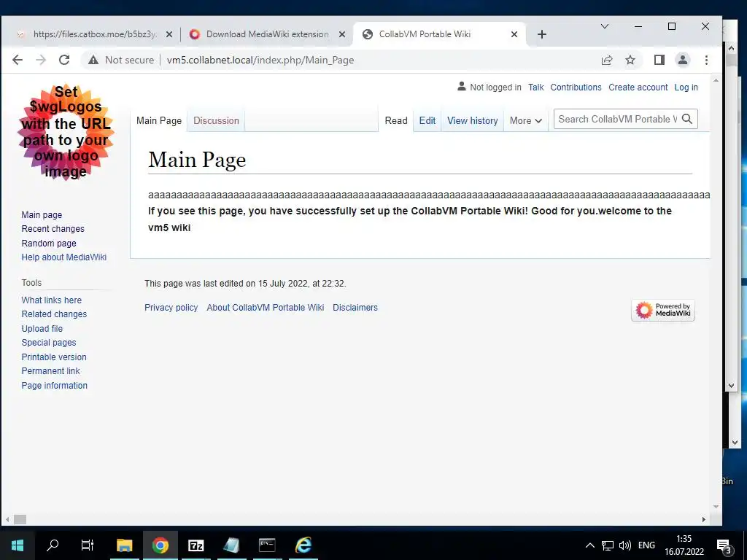
Task: Click the Log in link
Action: (x=686, y=87)
